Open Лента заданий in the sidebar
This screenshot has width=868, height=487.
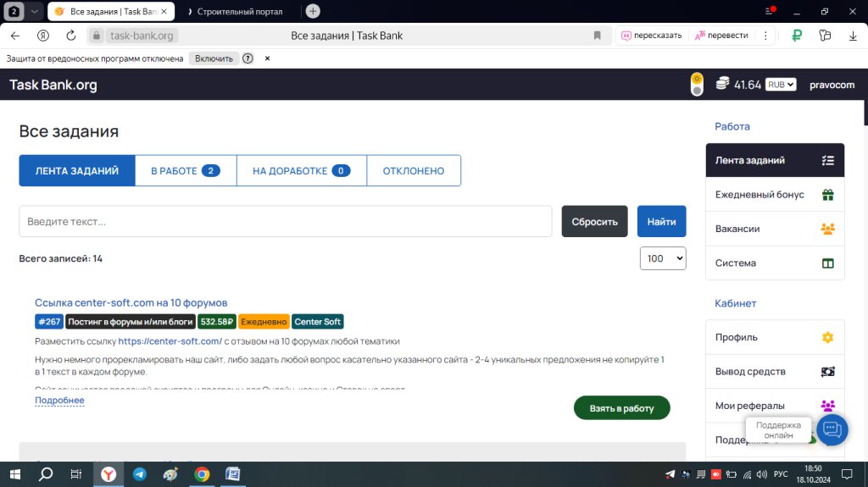[x=775, y=160]
